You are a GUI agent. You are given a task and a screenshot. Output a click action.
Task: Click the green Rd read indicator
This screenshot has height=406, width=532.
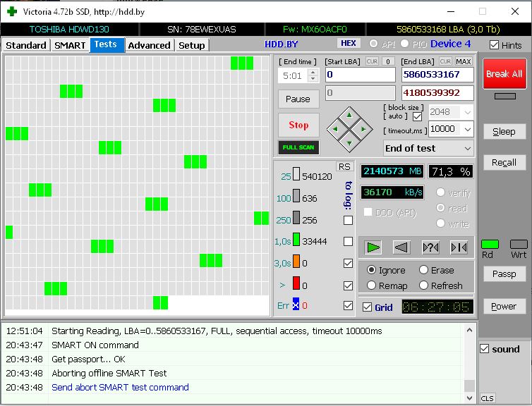(490, 244)
